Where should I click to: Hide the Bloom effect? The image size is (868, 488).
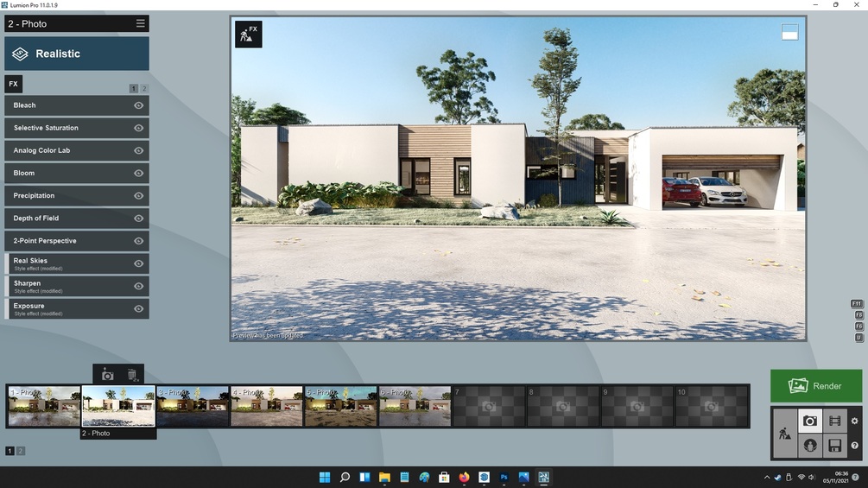[x=138, y=174]
